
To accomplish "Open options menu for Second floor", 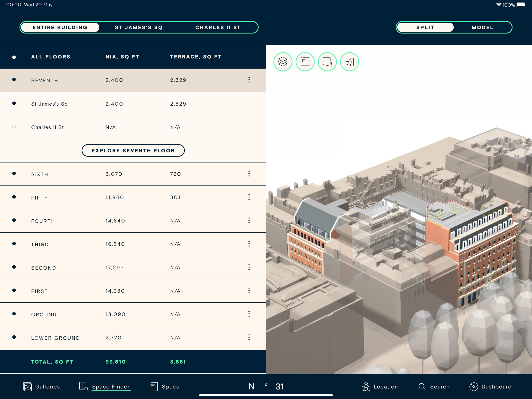I will (249, 267).
